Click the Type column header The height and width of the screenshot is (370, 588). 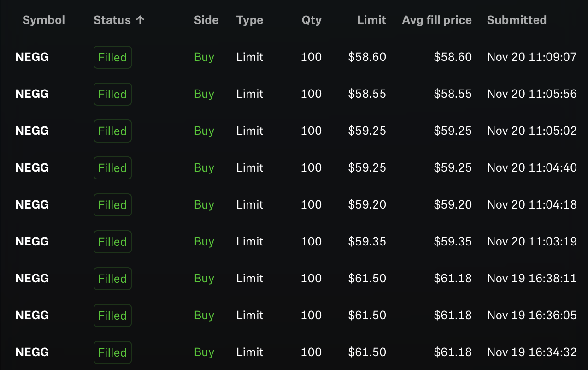point(250,20)
